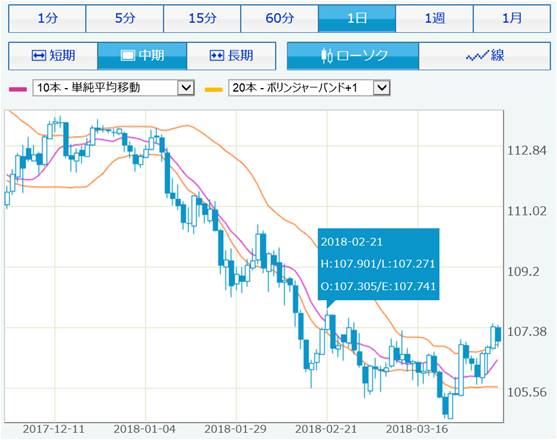
Task: Click the zigzag line icon beside 線
Action: (x=477, y=56)
